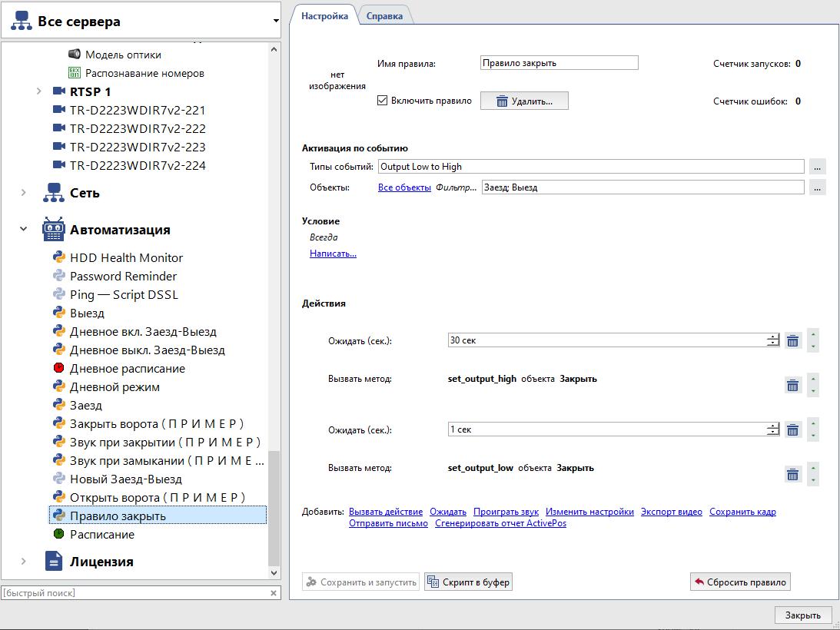The height and width of the screenshot is (630, 840).
Task: Collapse the Автоматизация section
Action: click(24, 229)
